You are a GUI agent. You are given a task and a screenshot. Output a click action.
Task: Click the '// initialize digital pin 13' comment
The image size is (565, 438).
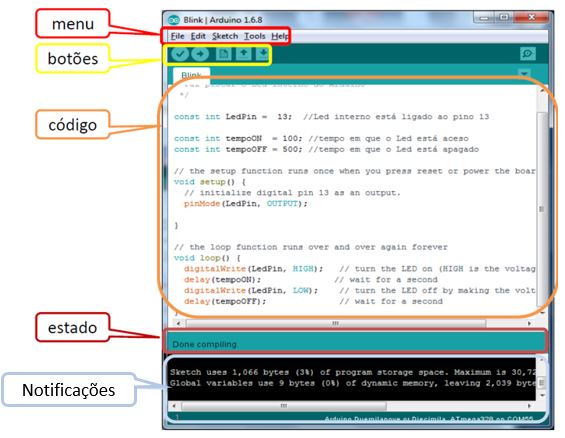point(292,193)
